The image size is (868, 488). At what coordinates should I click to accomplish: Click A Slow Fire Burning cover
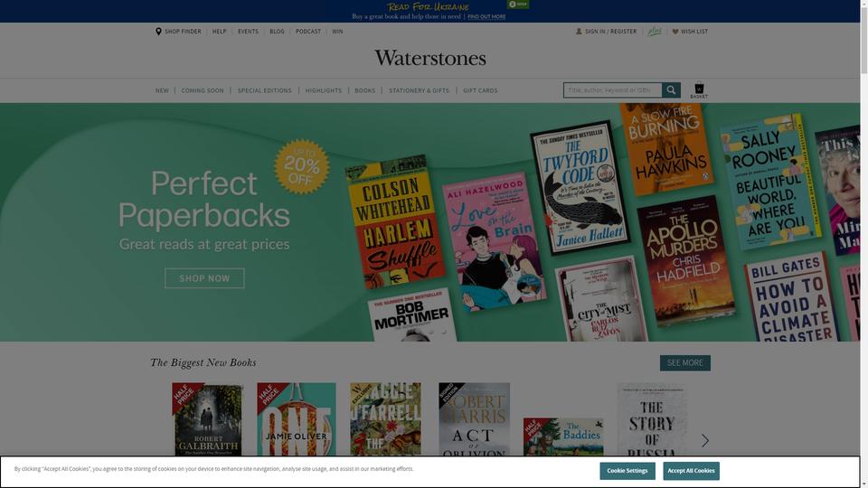pyautogui.click(x=666, y=148)
